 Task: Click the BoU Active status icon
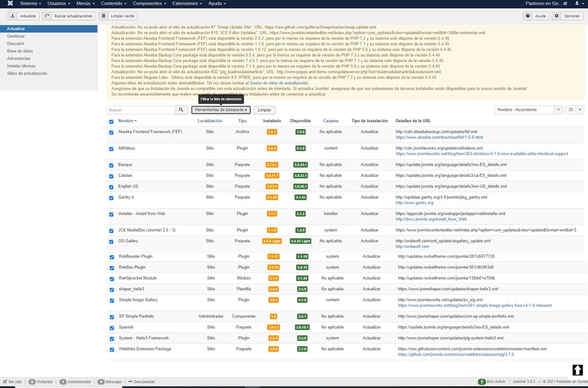click(x=482, y=382)
